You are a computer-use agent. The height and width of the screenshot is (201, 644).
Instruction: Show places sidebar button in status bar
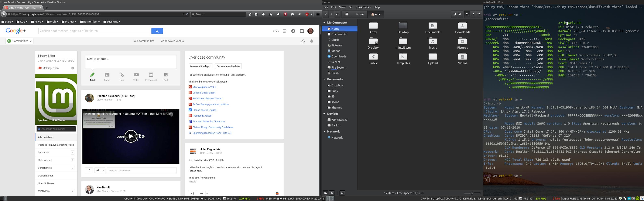click(x=325, y=193)
